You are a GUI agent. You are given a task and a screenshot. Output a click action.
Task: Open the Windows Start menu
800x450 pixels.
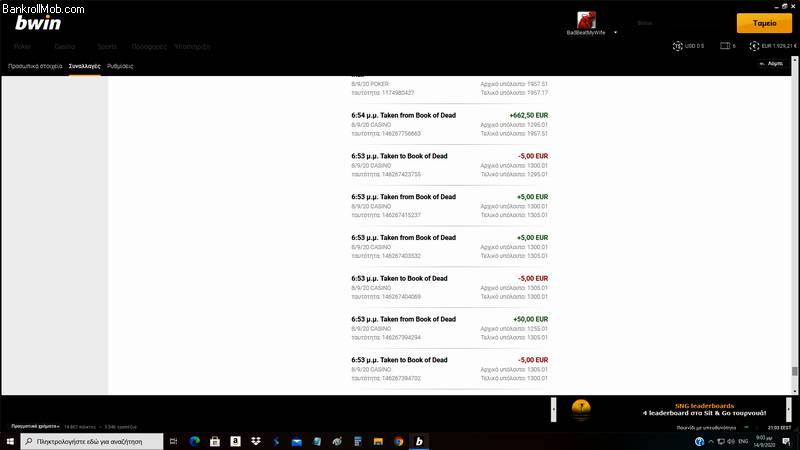tap(10, 441)
